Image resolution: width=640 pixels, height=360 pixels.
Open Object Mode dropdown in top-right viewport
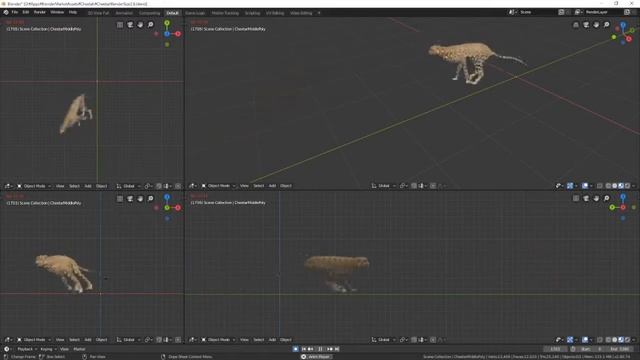click(218, 186)
